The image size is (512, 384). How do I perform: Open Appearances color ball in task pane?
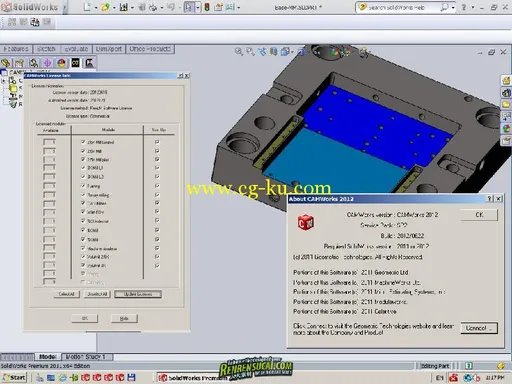[x=506, y=128]
